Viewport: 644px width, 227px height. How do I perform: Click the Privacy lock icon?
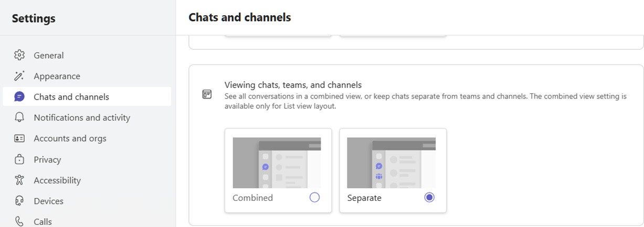coord(19,159)
